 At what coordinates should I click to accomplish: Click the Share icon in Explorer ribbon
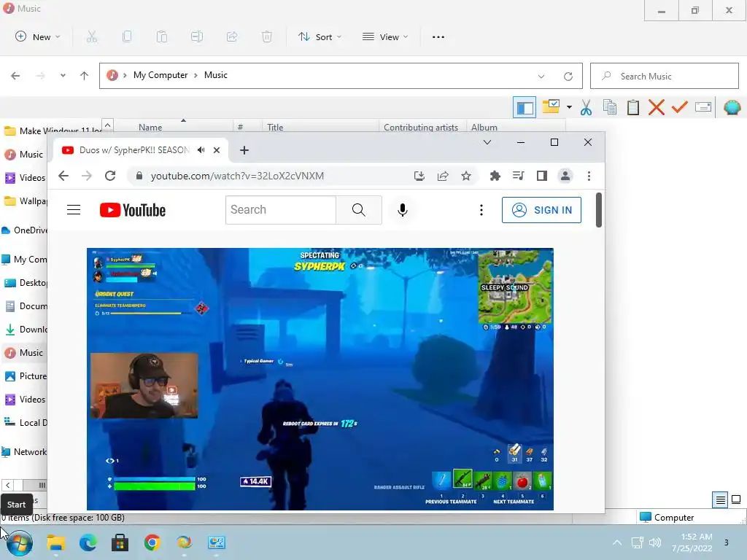click(232, 36)
